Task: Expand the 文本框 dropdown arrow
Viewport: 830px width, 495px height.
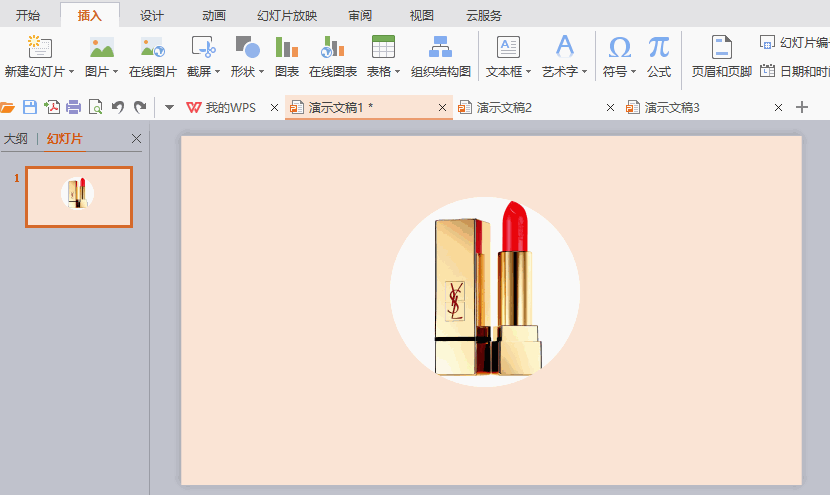Action: [x=528, y=71]
